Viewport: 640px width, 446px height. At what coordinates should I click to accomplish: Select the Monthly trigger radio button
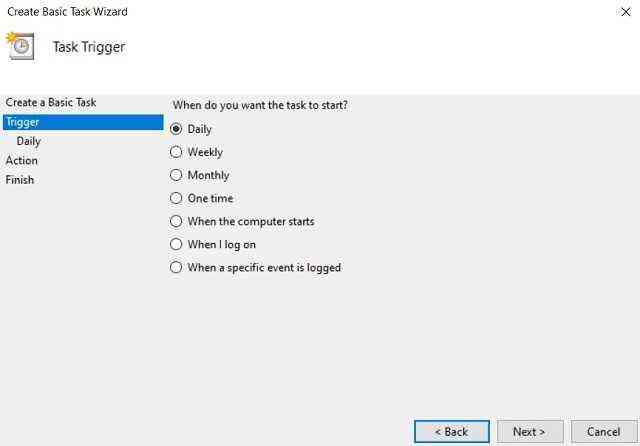(177, 175)
